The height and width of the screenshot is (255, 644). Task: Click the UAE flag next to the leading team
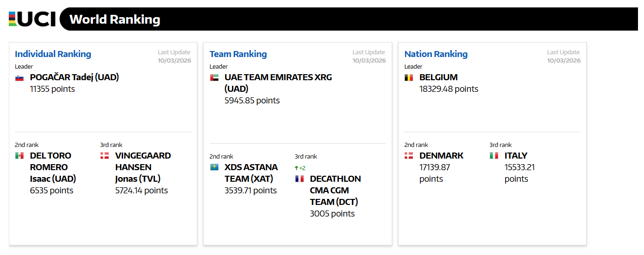tap(214, 78)
